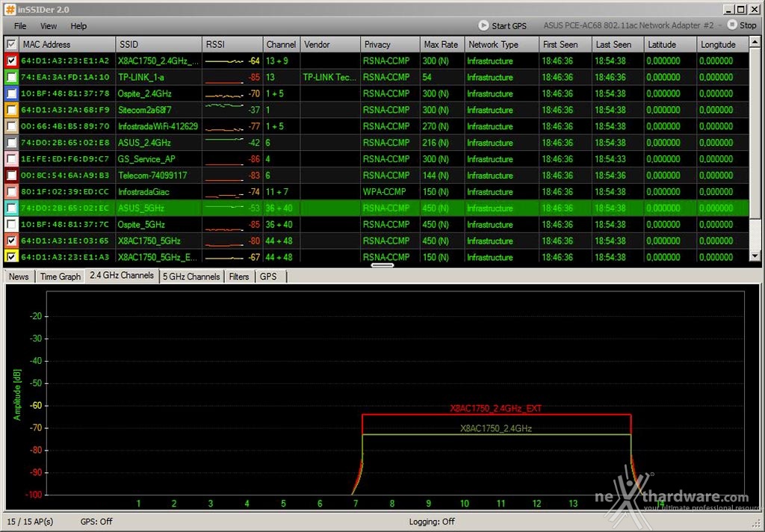Sort by Network Type column header
Image resolution: width=765 pixels, height=532 pixels.
pos(501,44)
